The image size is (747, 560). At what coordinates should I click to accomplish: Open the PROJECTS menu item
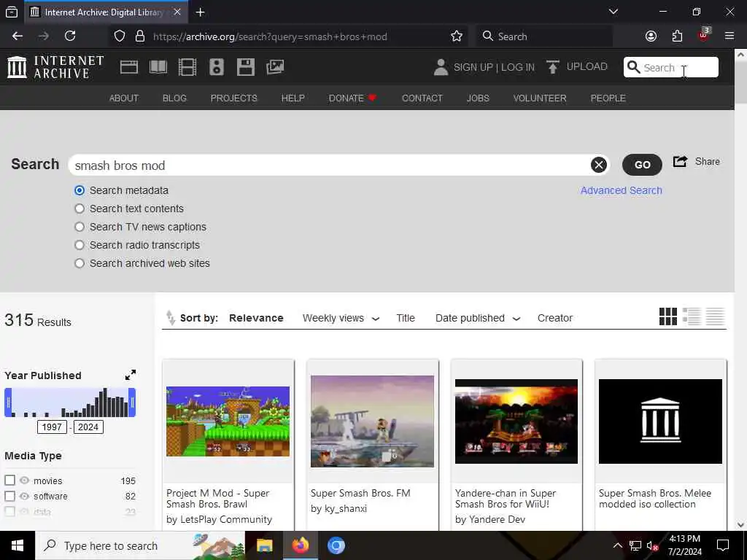[x=234, y=98]
